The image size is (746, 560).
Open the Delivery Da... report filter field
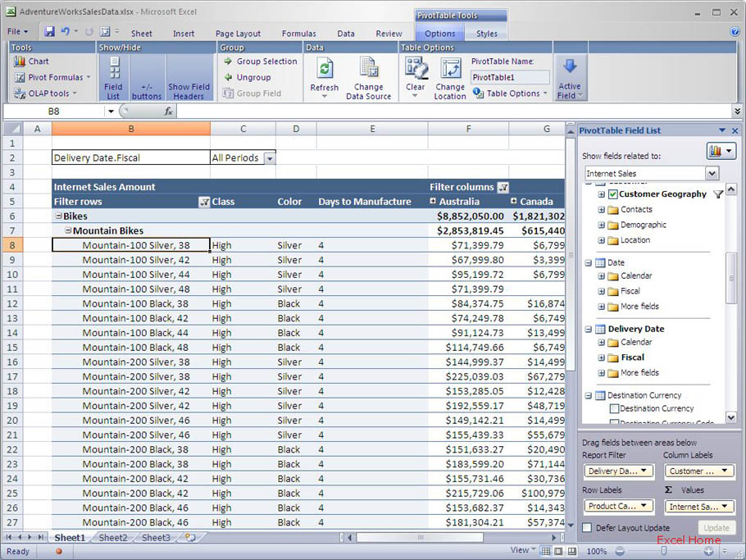[618, 471]
